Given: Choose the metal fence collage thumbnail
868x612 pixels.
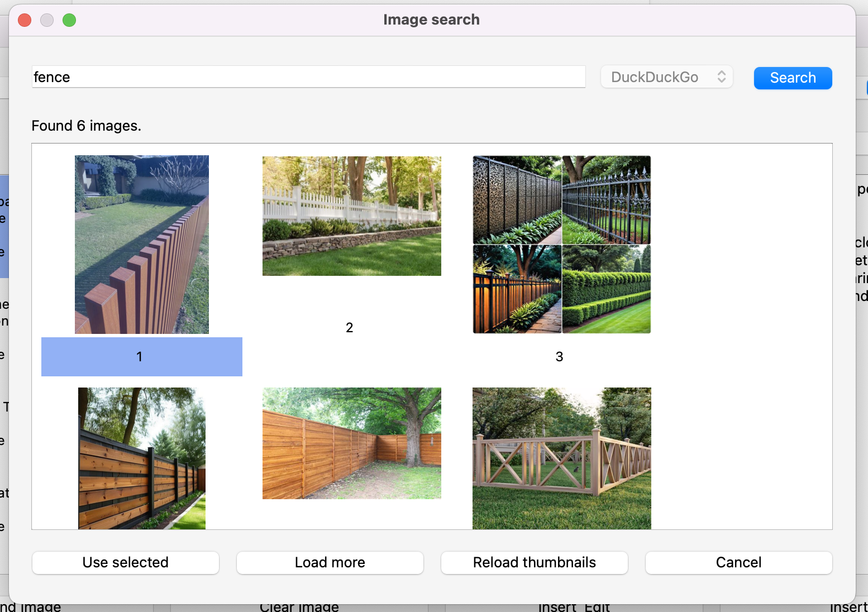Looking at the screenshot, I should click(561, 244).
